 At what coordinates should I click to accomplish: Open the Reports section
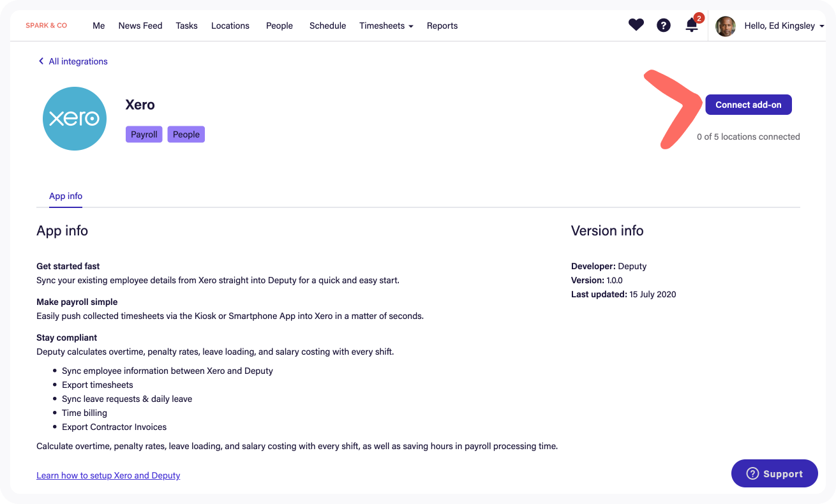point(442,26)
